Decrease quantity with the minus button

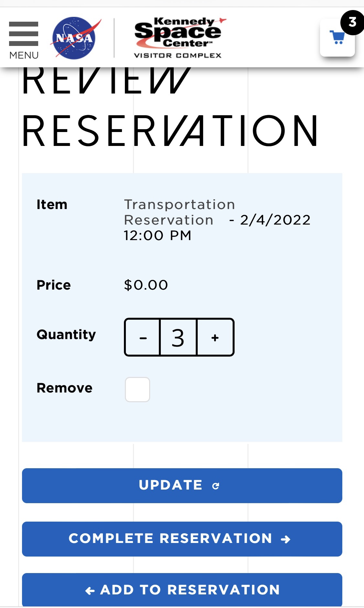(x=143, y=337)
